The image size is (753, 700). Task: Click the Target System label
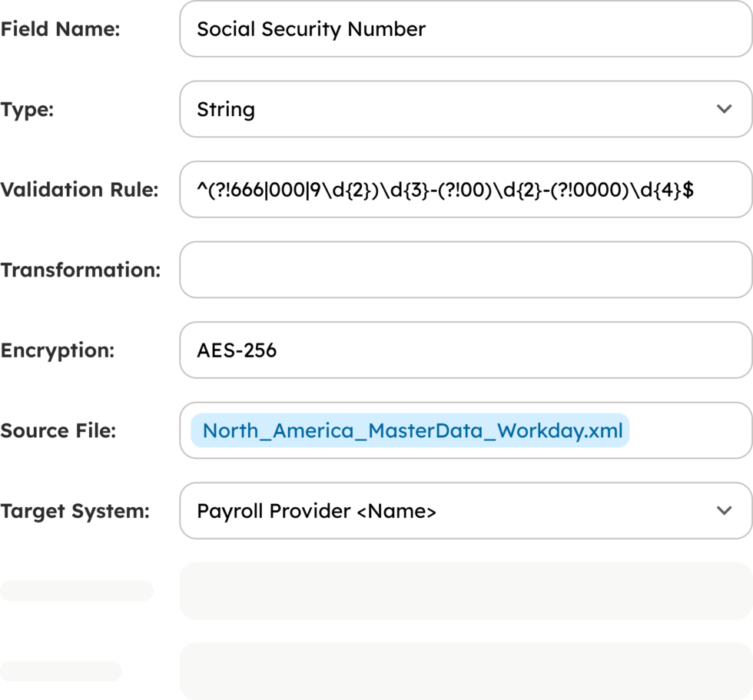75,511
